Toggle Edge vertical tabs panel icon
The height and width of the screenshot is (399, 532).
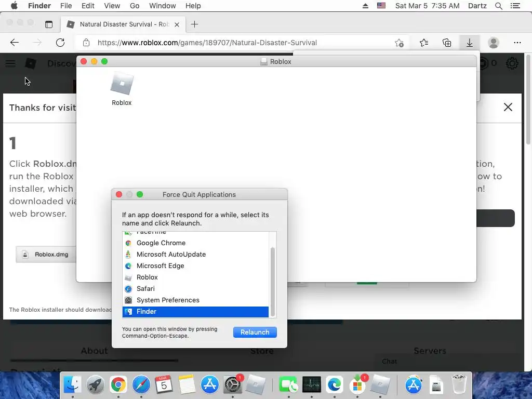coord(49,24)
